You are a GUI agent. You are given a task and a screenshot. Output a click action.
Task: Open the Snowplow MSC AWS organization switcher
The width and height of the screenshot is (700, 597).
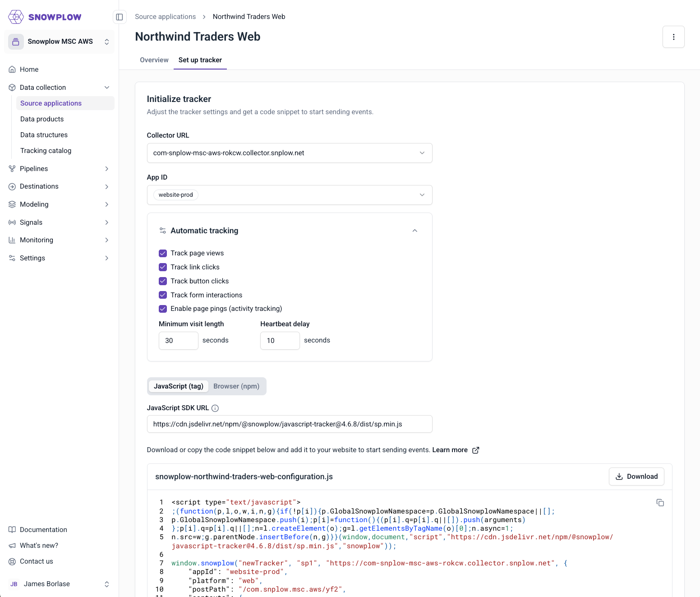tap(59, 42)
